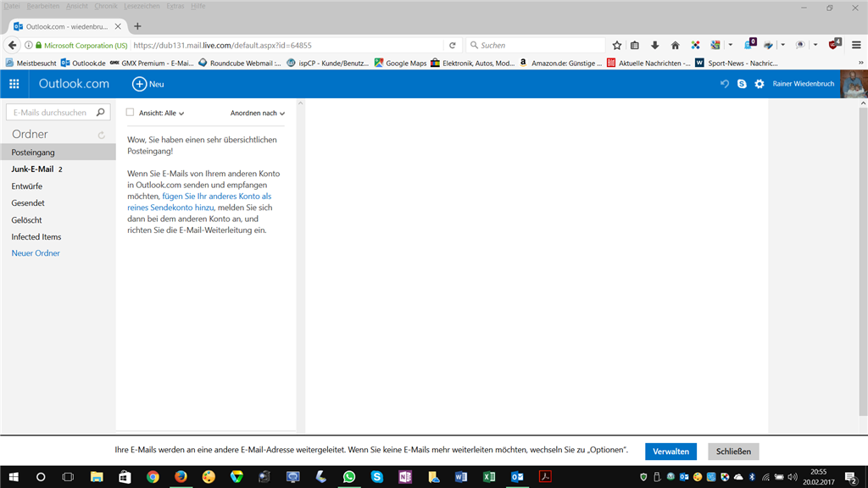Open the Firefox Datei menu
This screenshot has width=868, height=488.
[x=12, y=6]
